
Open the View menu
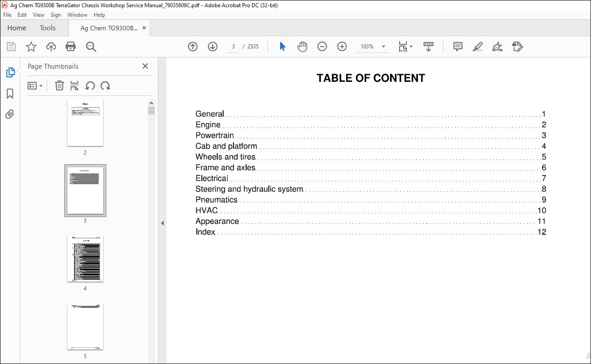tap(38, 15)
